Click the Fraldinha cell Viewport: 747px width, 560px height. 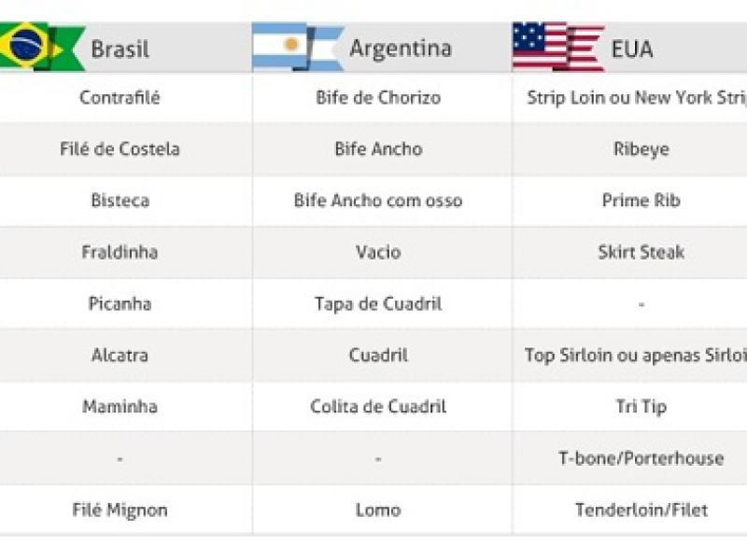(x=120, y=252)
